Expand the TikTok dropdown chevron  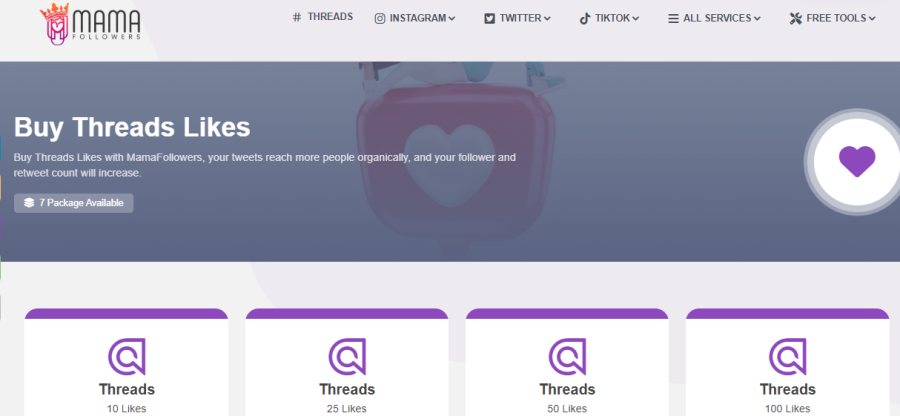point(635,19)
